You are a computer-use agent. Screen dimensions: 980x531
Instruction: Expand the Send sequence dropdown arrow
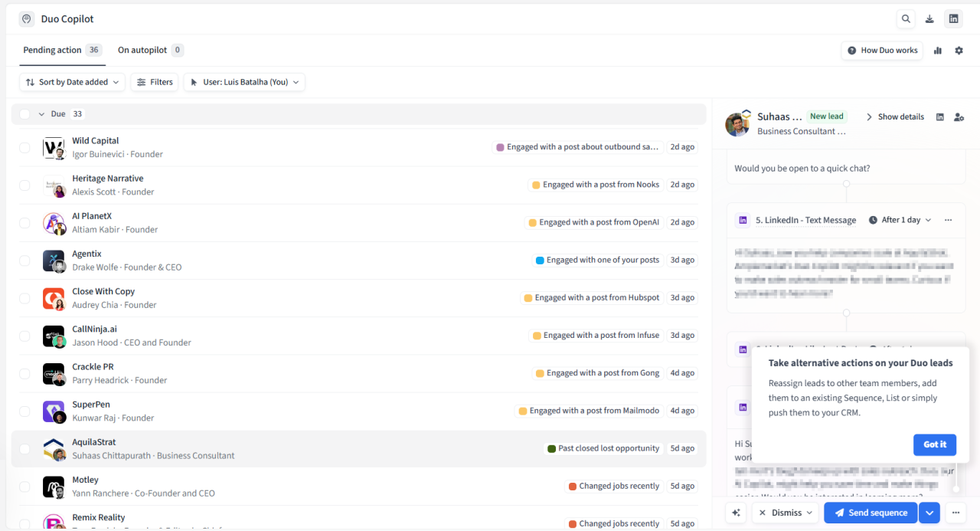click(929, 513)
